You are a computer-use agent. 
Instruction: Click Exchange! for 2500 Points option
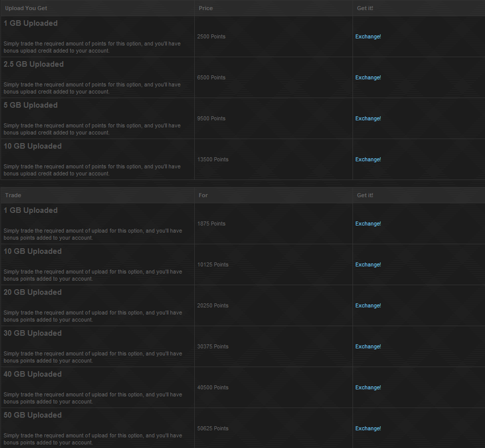368,36
